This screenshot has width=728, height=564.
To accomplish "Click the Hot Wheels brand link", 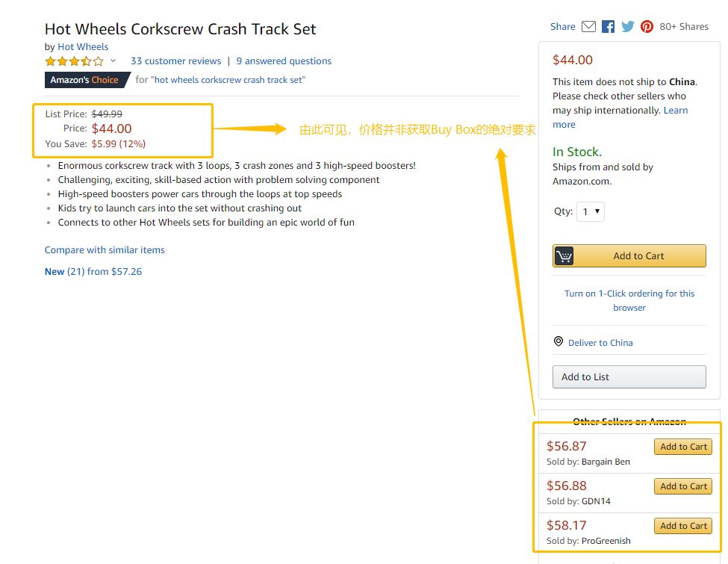I will 83,47.
